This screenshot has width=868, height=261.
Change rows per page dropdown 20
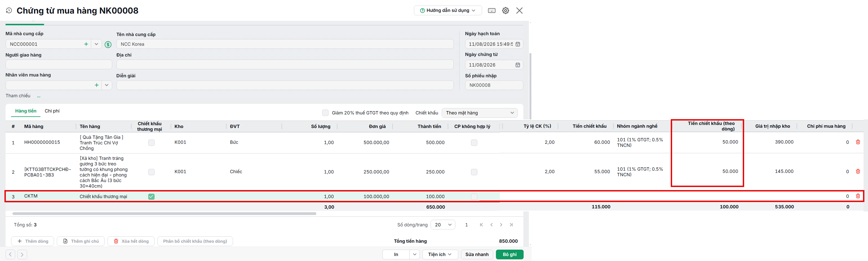[443, 225]
